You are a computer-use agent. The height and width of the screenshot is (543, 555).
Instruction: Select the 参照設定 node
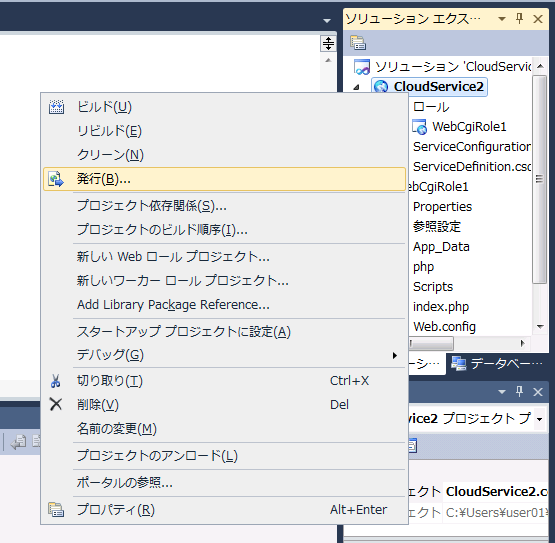[x=437, y=227]
